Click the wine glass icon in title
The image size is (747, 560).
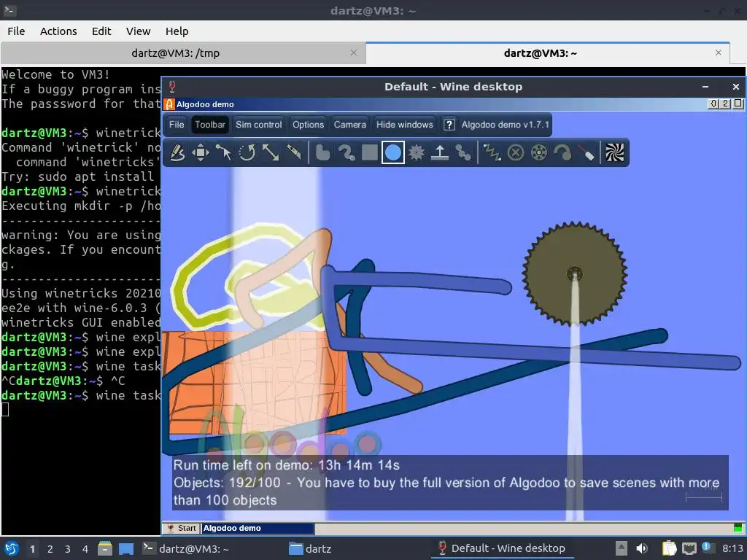point(172,87)
